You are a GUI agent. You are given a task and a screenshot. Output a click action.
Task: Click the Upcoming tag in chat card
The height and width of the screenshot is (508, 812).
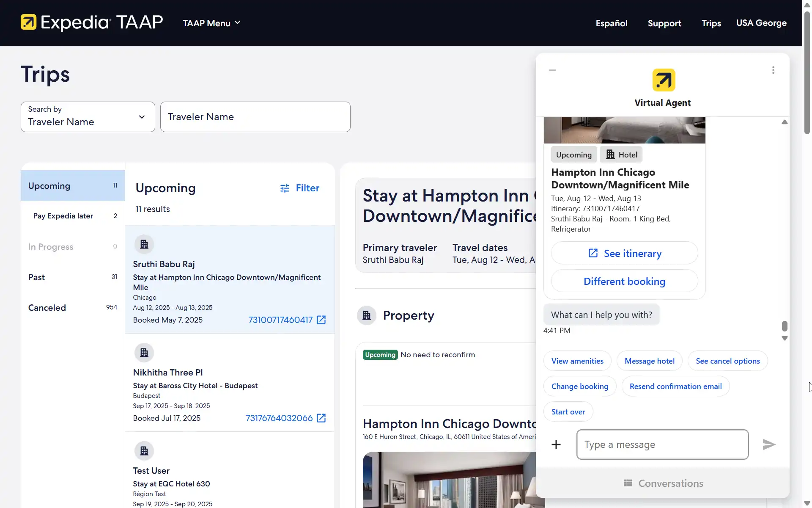(574, 155)
